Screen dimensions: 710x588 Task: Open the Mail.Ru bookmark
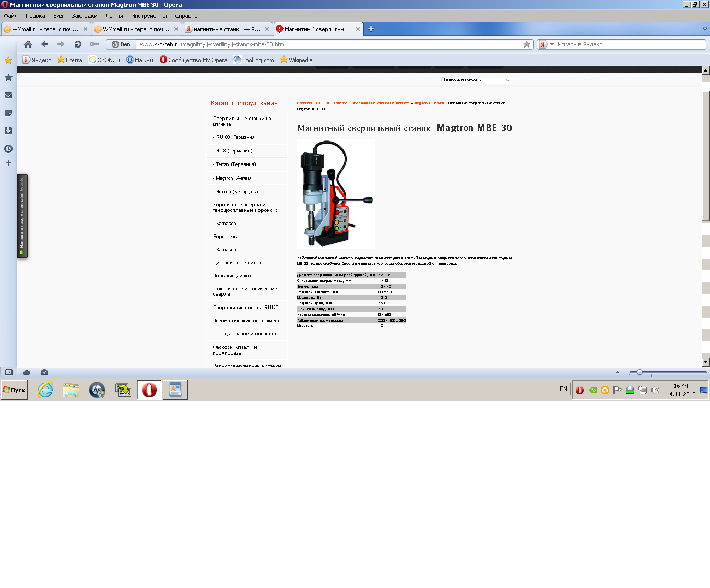point(140,60)
